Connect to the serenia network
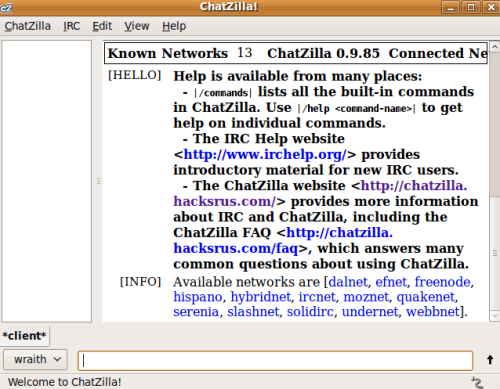This screenshot has width=500, height=389. (196, 312)
